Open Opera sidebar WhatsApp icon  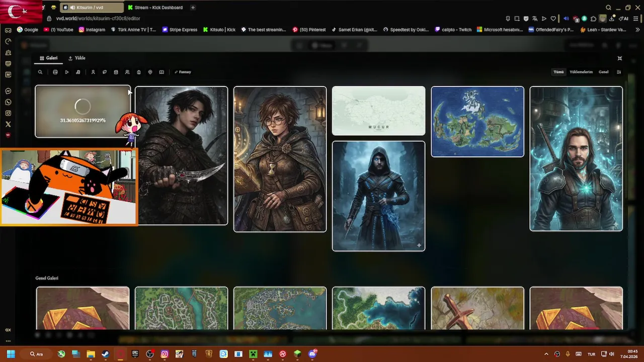pyautogui.click(x=8, y=103)
